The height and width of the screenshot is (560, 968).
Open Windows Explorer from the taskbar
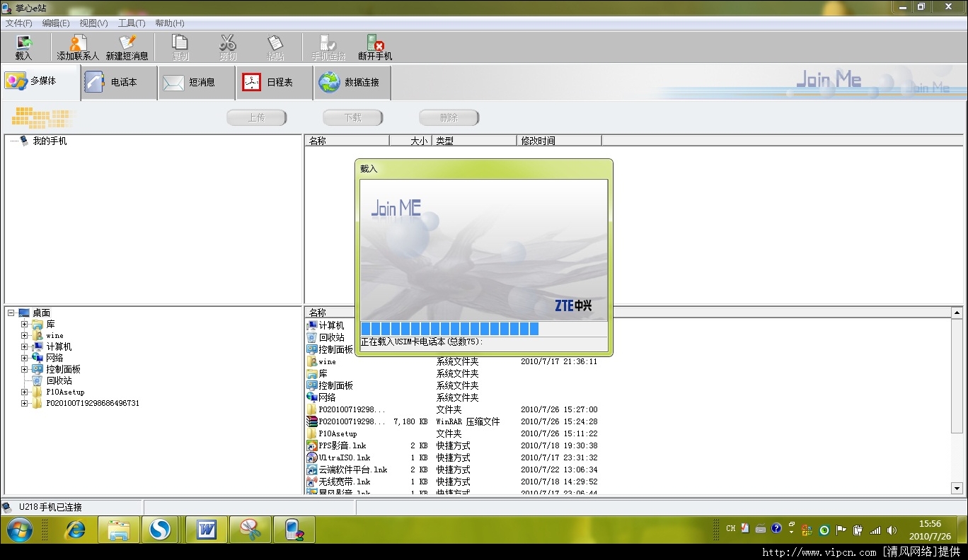click(118, 530)
